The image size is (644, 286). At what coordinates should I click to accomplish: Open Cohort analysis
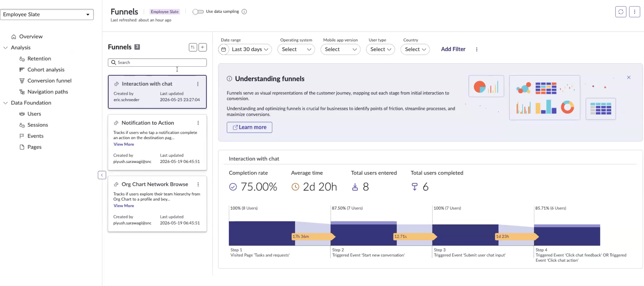(x=42, y=70)
